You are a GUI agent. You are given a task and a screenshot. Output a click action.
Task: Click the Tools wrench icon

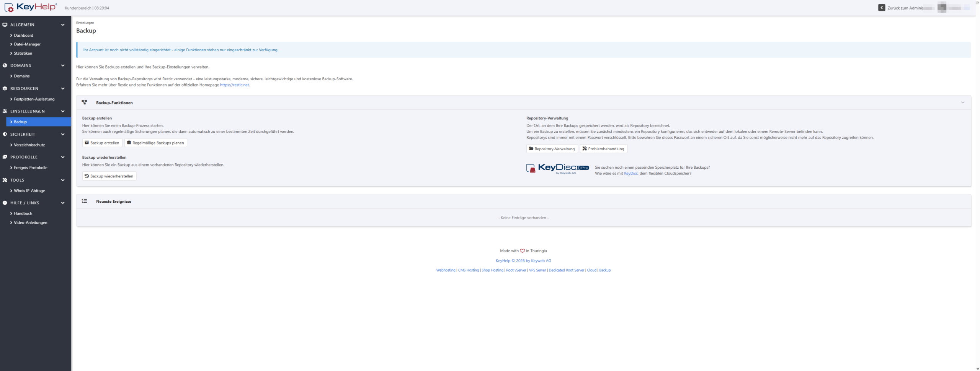coord(5,180)
